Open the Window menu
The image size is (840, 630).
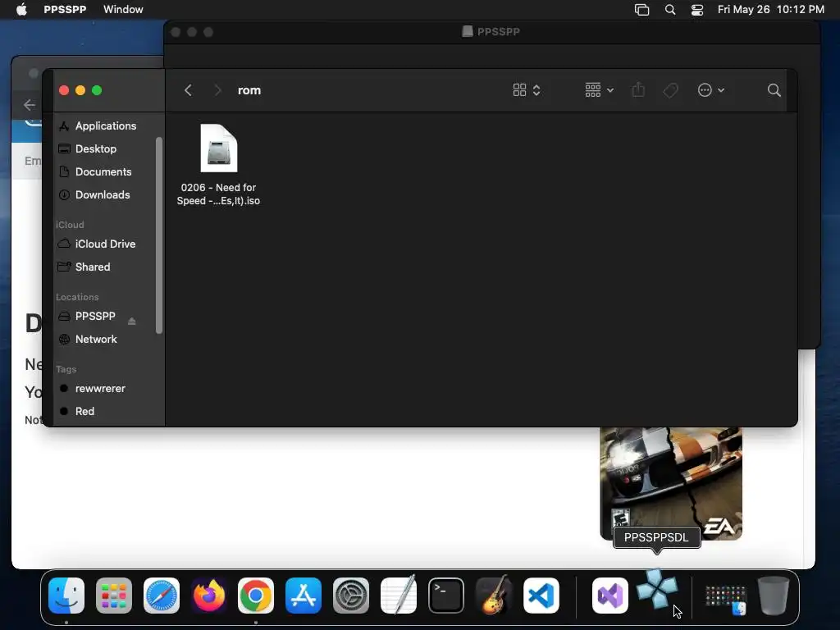point(123,10)
